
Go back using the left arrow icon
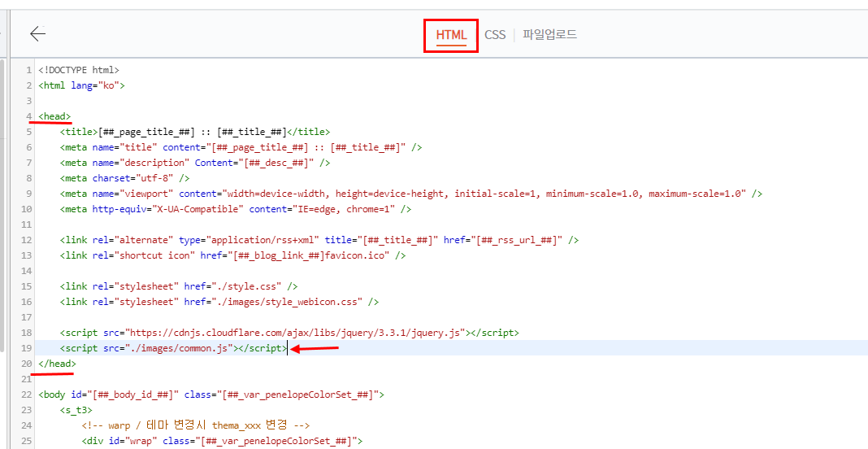coord(37,34)
